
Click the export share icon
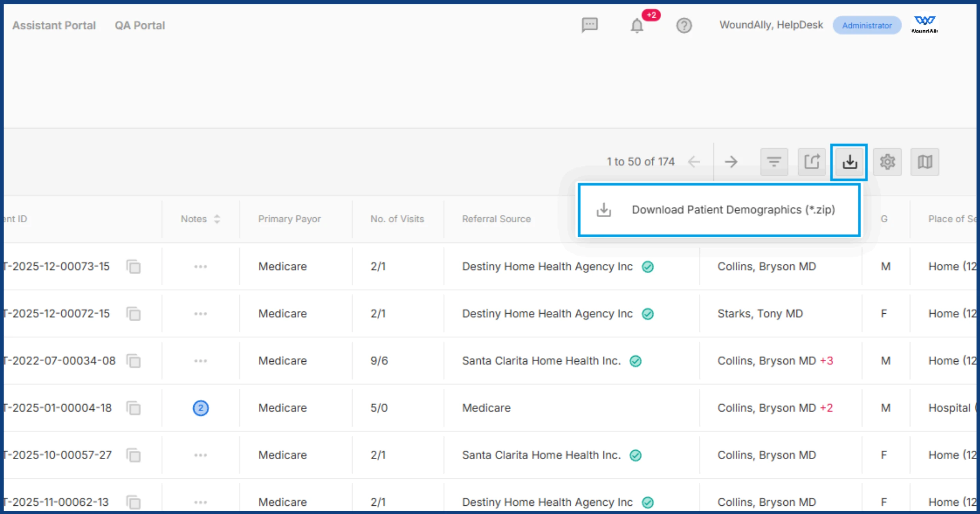tap(811, 162)
